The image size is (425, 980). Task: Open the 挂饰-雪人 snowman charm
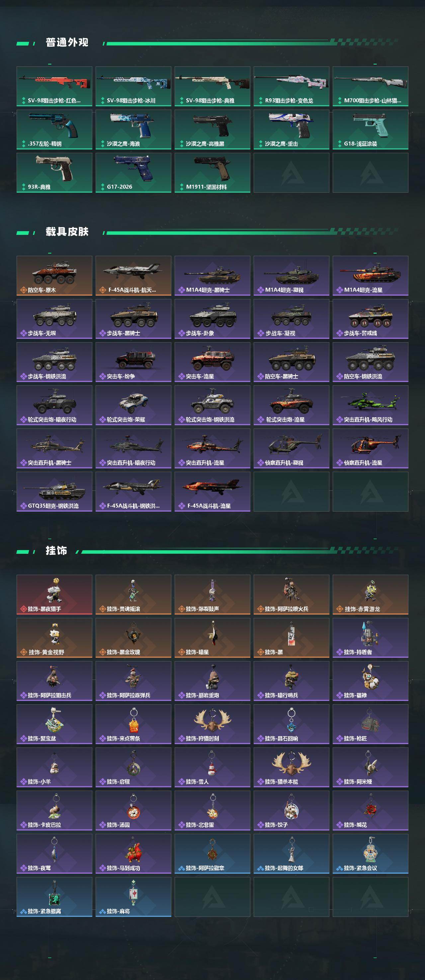coord(212,767)
